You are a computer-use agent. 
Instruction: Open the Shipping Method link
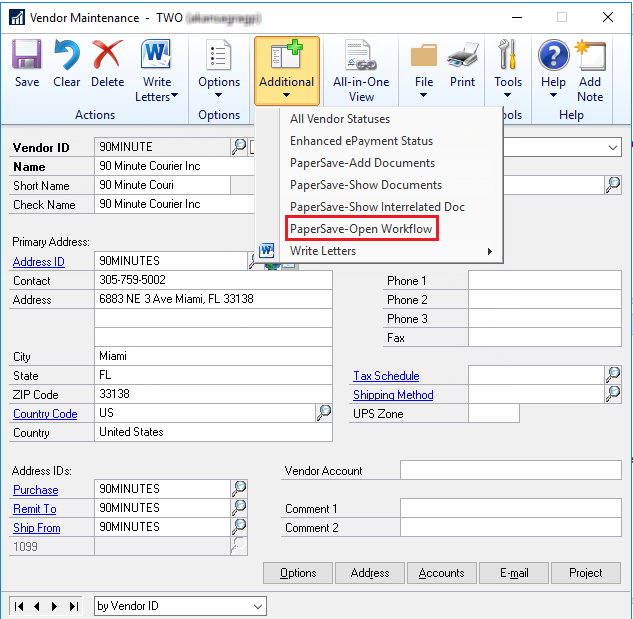coord(393,395)
